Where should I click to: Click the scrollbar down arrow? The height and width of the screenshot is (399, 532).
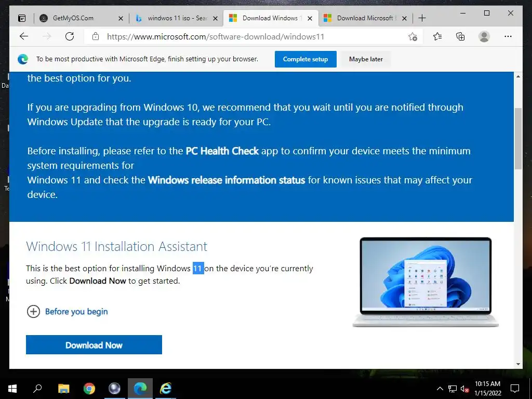point(518,364)
